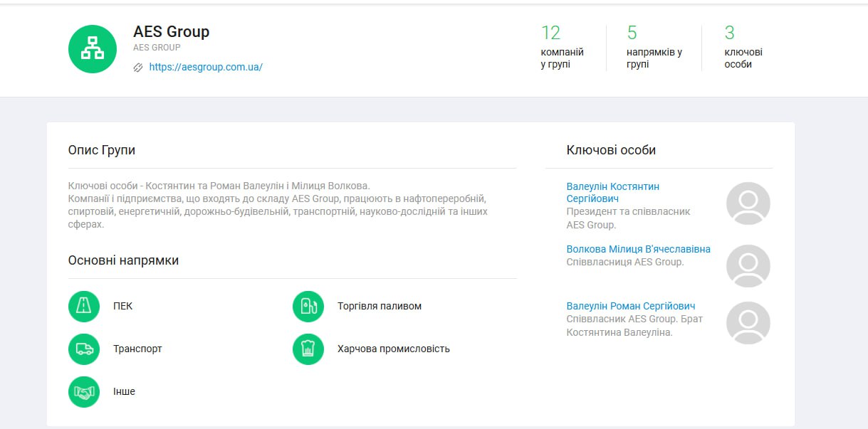
Task: Click the AES Group green logo icon
Action: [x=93, y=49]
